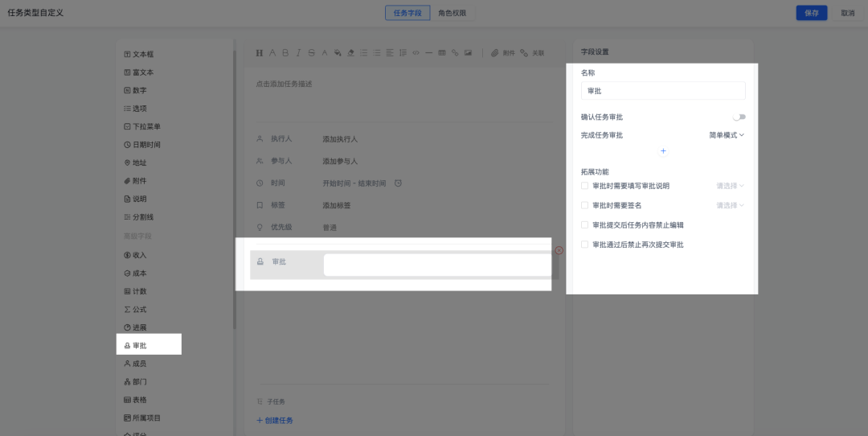Click the Heading (H) formatting icon
The width and height of the screenshot is (868, 436).
point(260,53)
